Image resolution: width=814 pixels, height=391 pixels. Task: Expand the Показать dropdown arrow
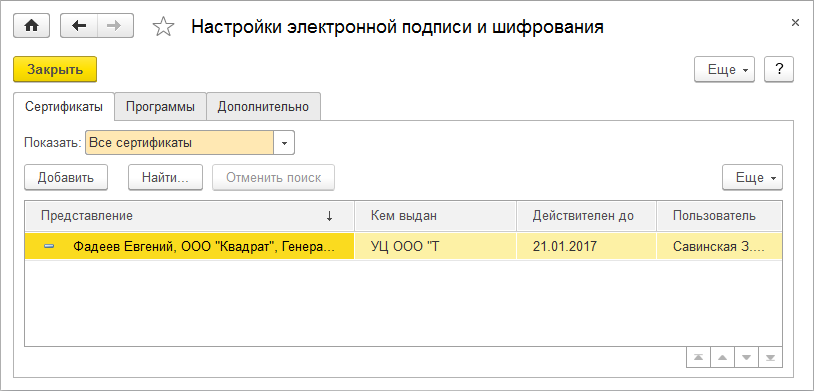click(284, 143)
